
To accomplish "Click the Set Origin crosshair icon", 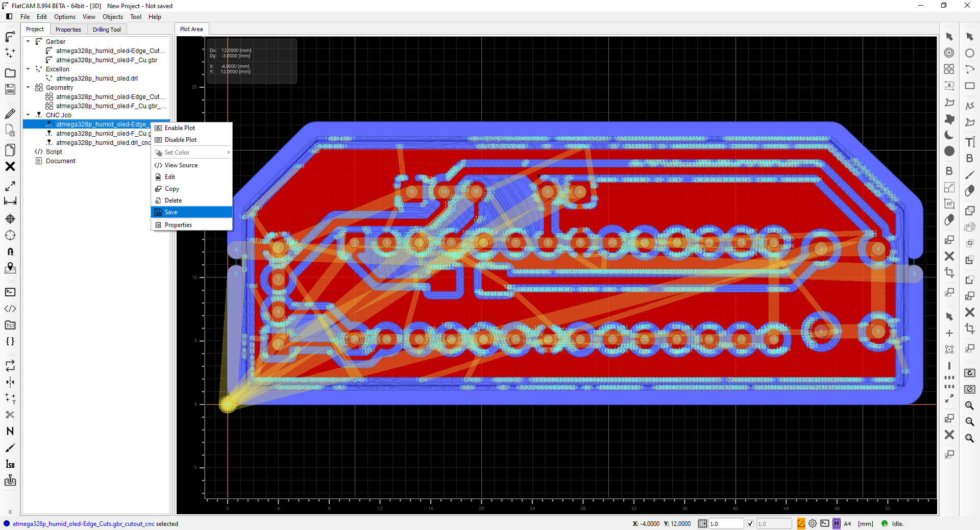I will coord(10,219).
